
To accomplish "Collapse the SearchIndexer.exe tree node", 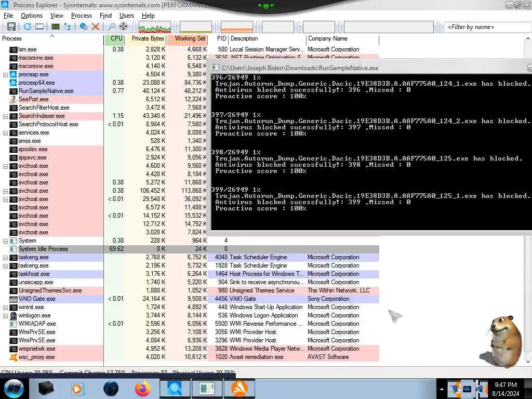I will click(x=5, y=116).
